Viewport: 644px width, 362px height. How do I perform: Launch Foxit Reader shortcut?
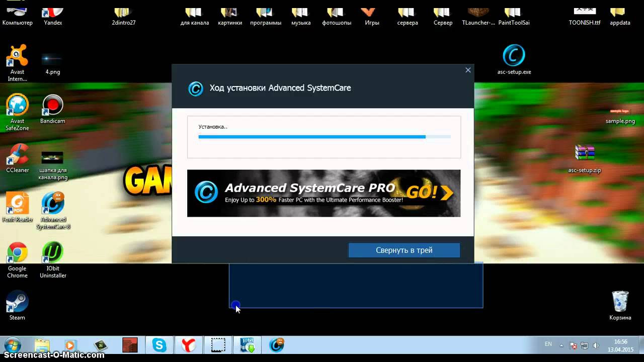[x=17, y=207]
